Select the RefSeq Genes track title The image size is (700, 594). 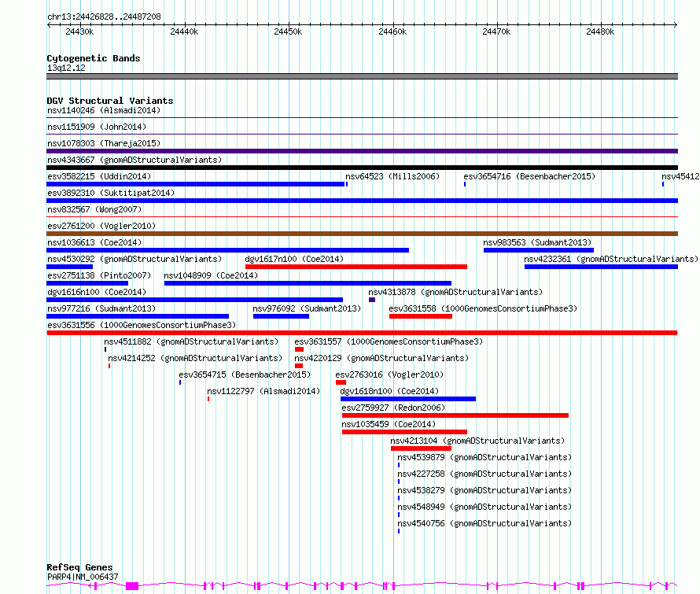(79, 567)
